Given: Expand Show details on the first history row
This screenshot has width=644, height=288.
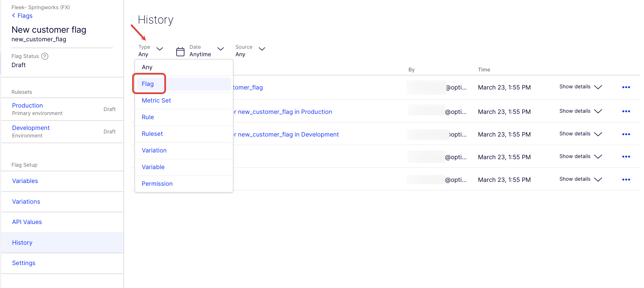Looking at the screenshot, I should tap(580, 87).
